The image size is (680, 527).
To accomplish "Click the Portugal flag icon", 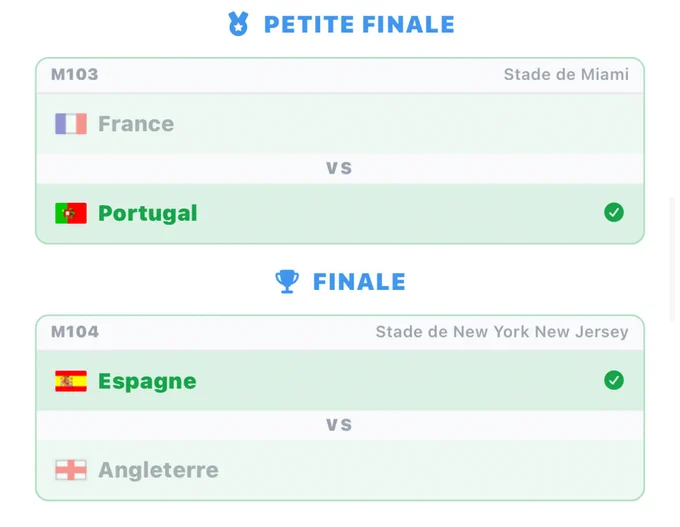I will [71, 213].
